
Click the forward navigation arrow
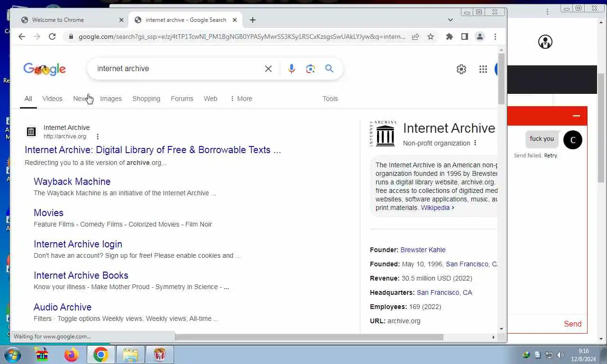(37, 36)
